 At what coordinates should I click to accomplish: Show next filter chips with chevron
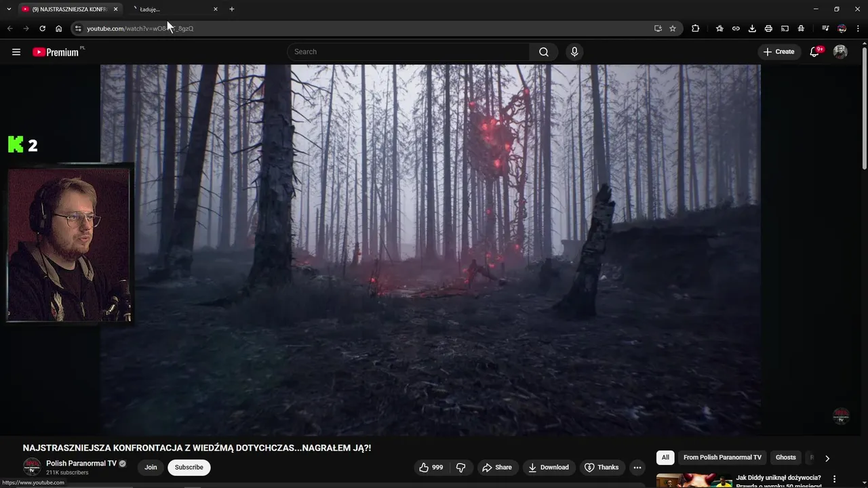click(827, 457)
